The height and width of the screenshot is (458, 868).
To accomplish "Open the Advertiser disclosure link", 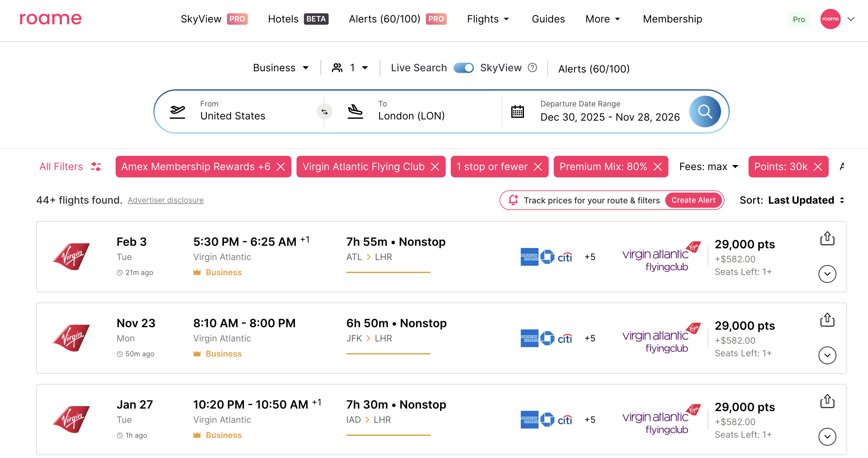I will (165, 200).
